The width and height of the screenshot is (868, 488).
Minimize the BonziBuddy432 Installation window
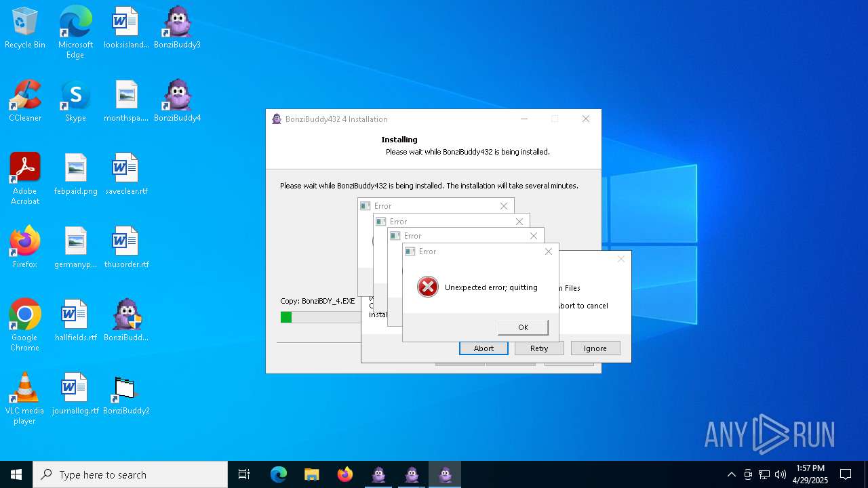point(524,119)
